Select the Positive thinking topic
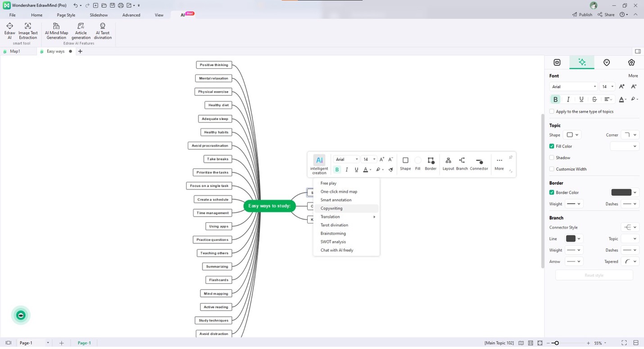Image resolution: width=644 pixels, height=349 pixels. click(x=214, y=65)
